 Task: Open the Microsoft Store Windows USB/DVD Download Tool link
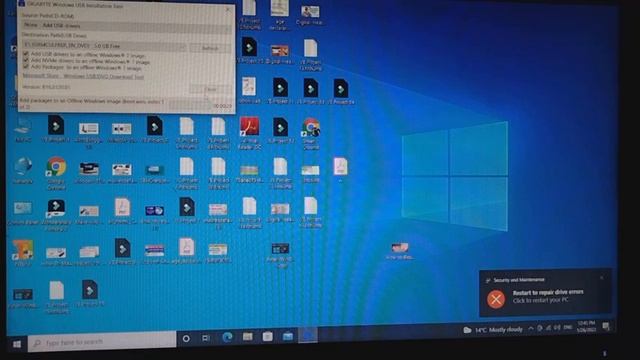[x=83, y=76]
